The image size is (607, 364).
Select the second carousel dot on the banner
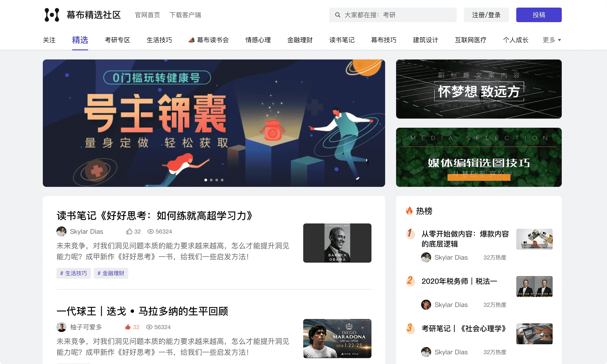(211, 180)
